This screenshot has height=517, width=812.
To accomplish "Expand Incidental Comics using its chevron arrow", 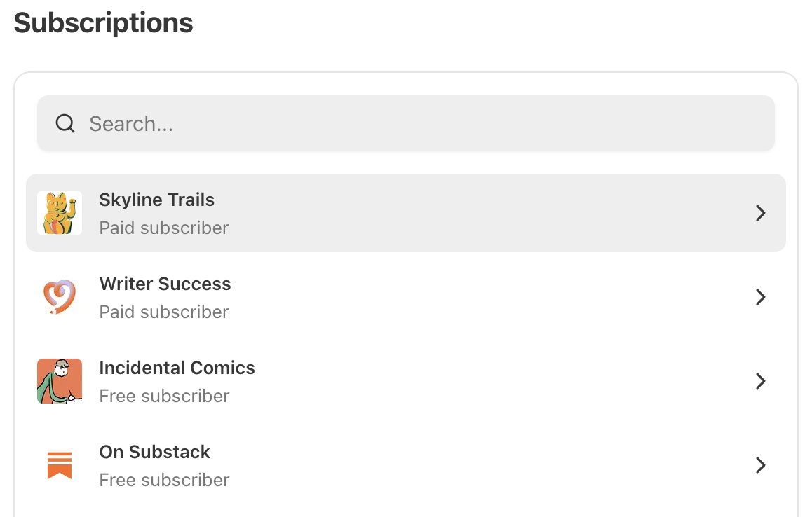I will click(760, 381).
